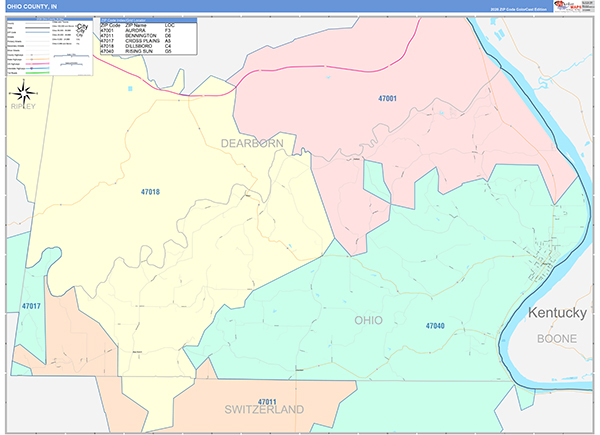Select the AURORA row in the index table
Viewport: 600px width, 435px height.
[x=148, y=30]
